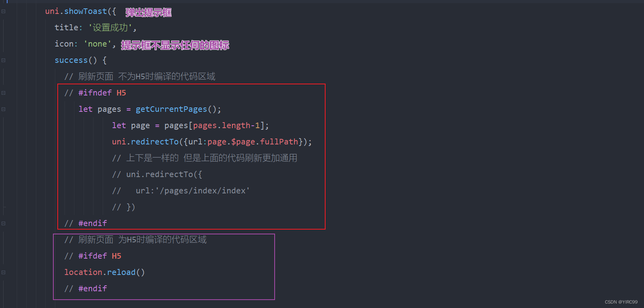Click the let page = pages[pages.length-1] line
The image size is (644, 308).
click(x=190, y=125)
